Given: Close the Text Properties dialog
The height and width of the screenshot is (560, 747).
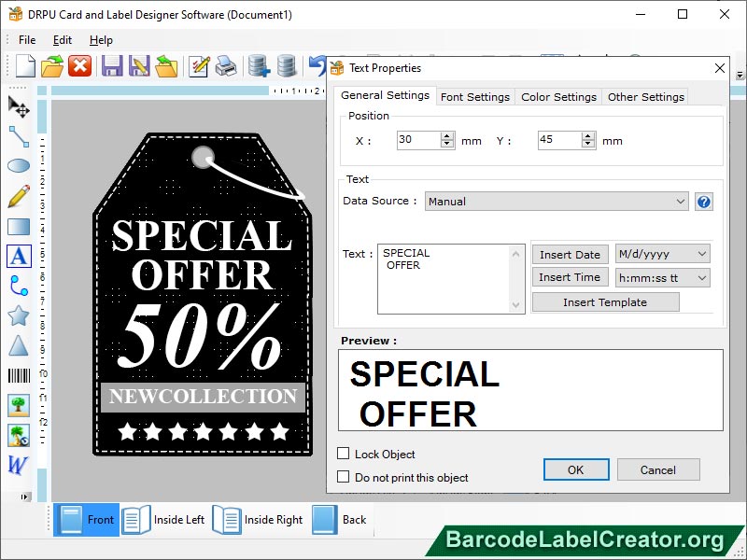Looking at the screenshot, I should [x=720, y=68].
